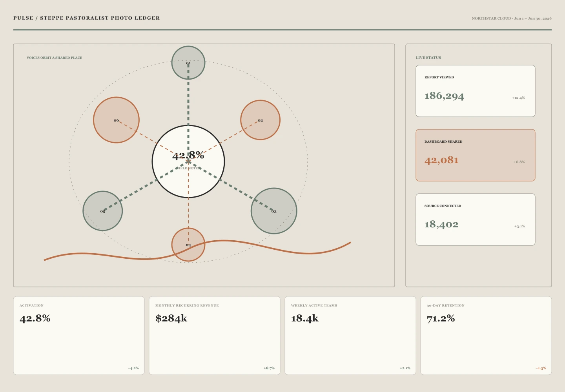
Task: Select orbit node 04 circle
Action: (188, 245)
